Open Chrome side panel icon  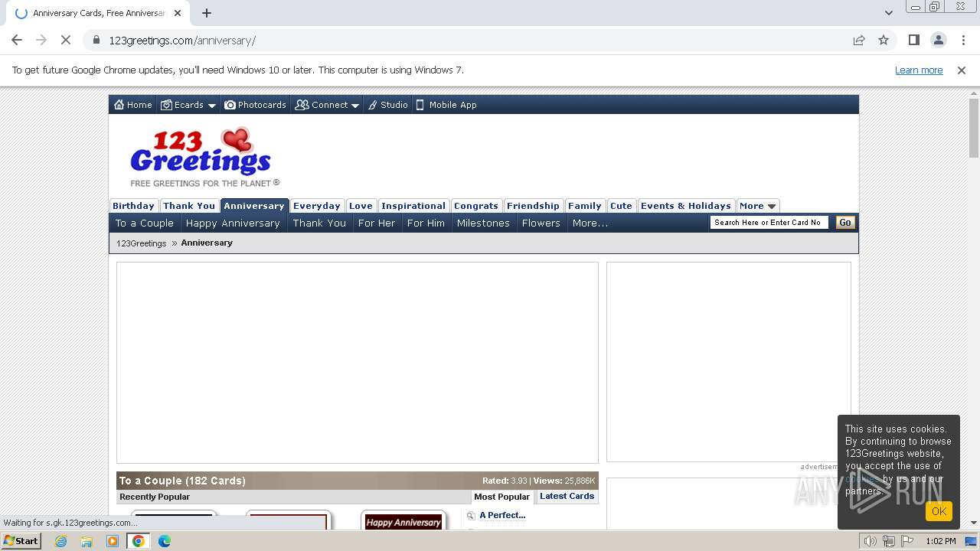click(x=913, y=40)
